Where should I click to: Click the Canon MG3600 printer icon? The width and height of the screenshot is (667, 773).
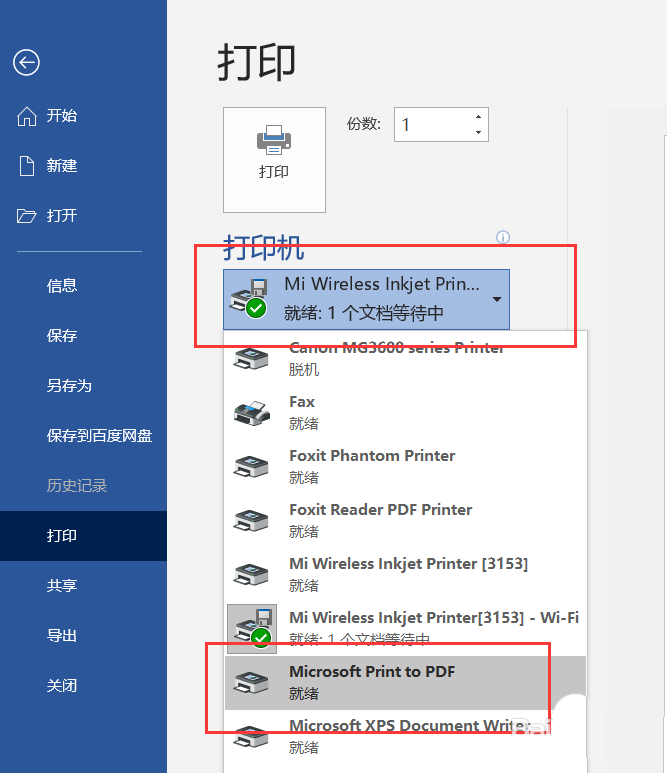point(251,358)
